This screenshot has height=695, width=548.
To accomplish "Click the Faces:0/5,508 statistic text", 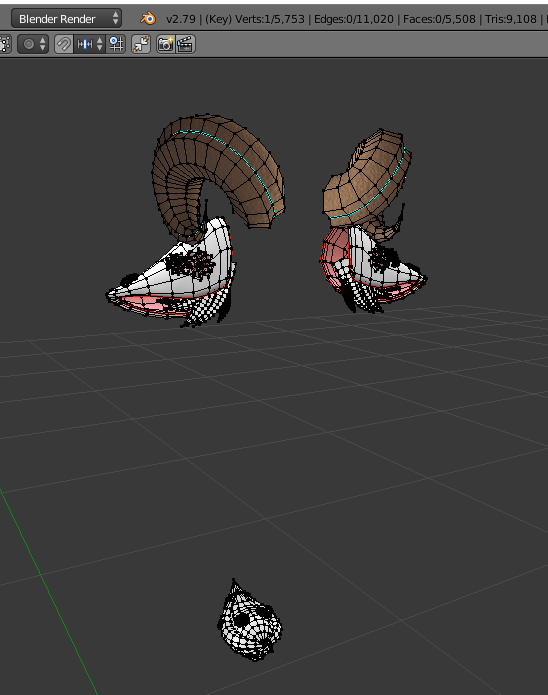I will 439,19.
